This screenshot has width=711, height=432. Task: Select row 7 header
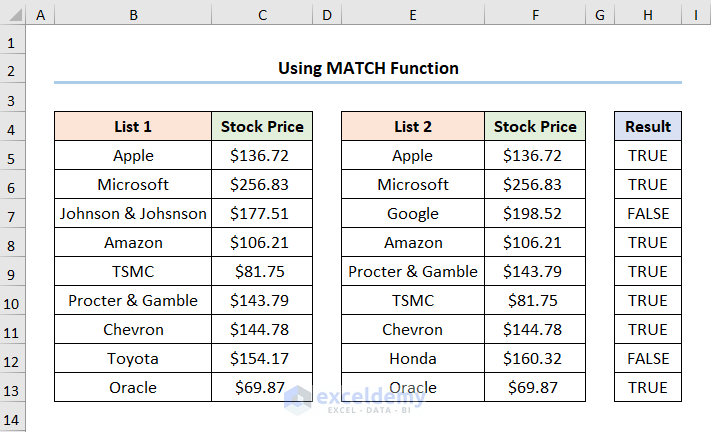(x=12, y=214)
